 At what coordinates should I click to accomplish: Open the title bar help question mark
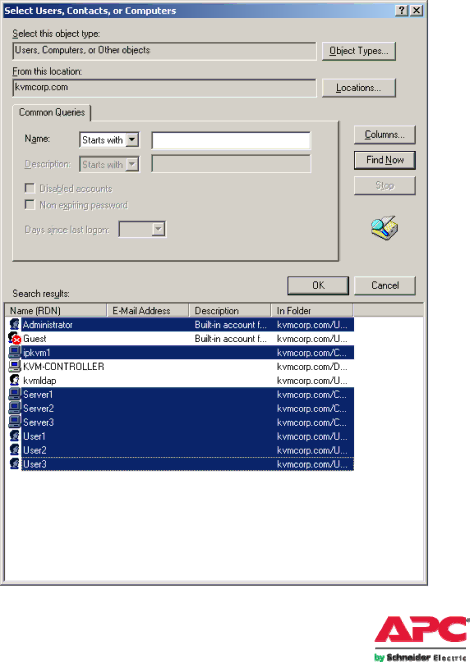[x=402, y=11]
